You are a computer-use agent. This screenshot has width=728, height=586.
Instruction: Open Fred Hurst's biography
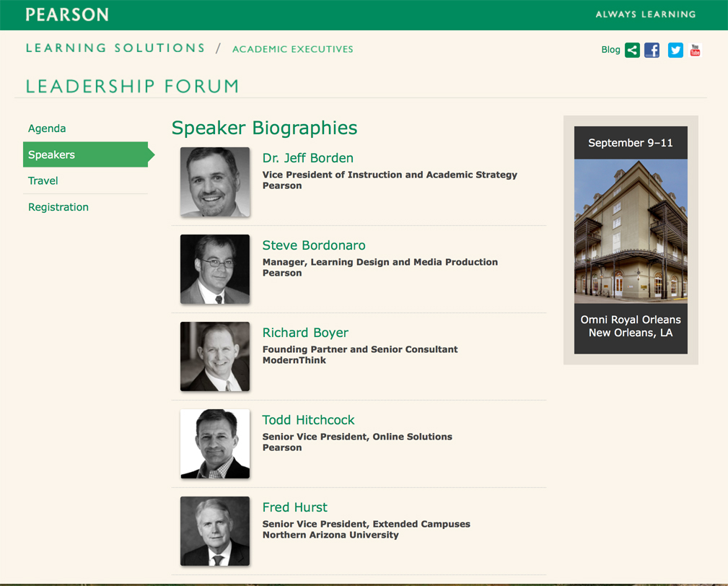(x=295, y=507)
